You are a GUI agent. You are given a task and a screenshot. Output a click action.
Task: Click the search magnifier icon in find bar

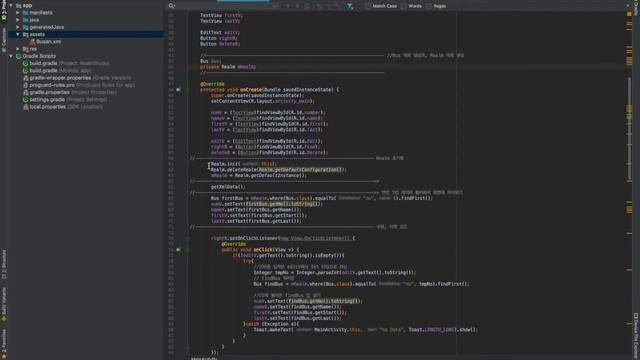click(171, 6)
